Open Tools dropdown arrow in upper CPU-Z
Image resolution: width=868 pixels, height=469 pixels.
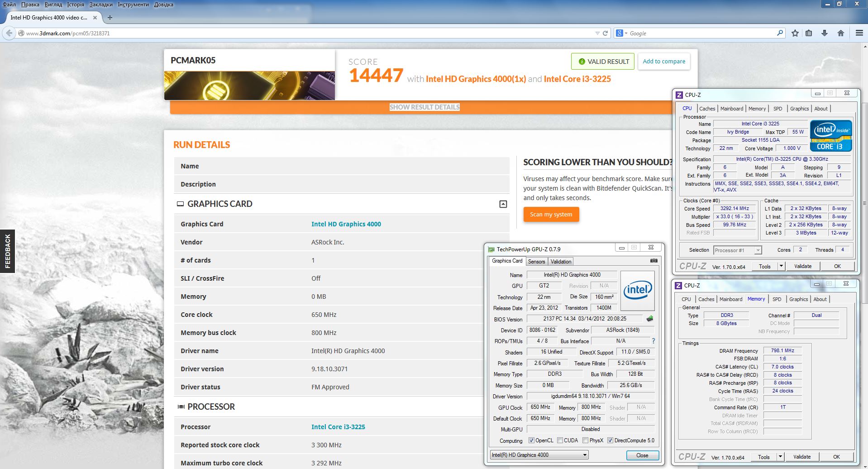(x=781, y=266)
